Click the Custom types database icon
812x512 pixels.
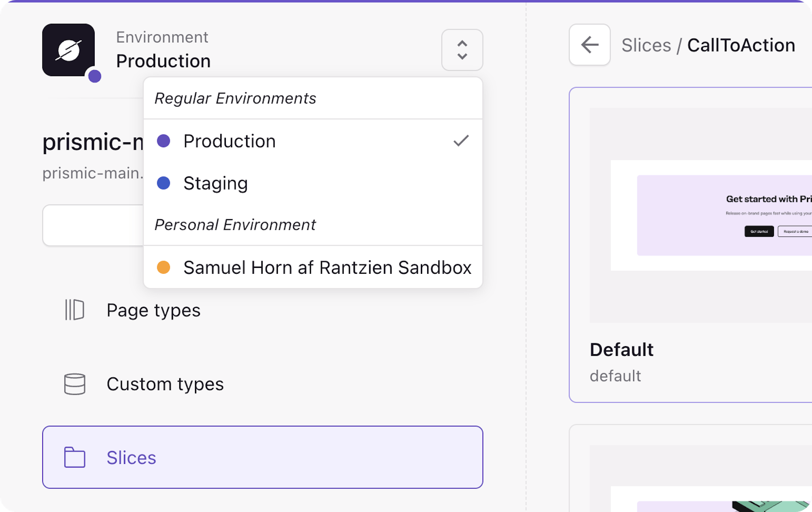point(74,384)
